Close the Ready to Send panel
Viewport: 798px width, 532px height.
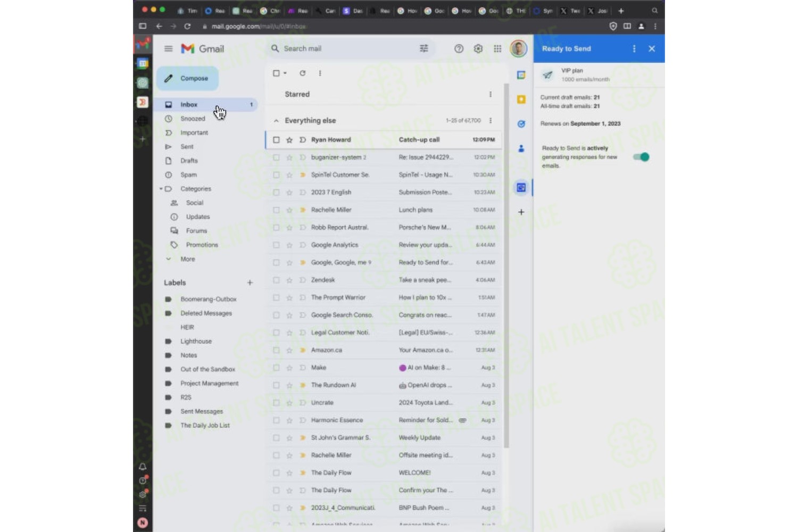click(652, 48)
